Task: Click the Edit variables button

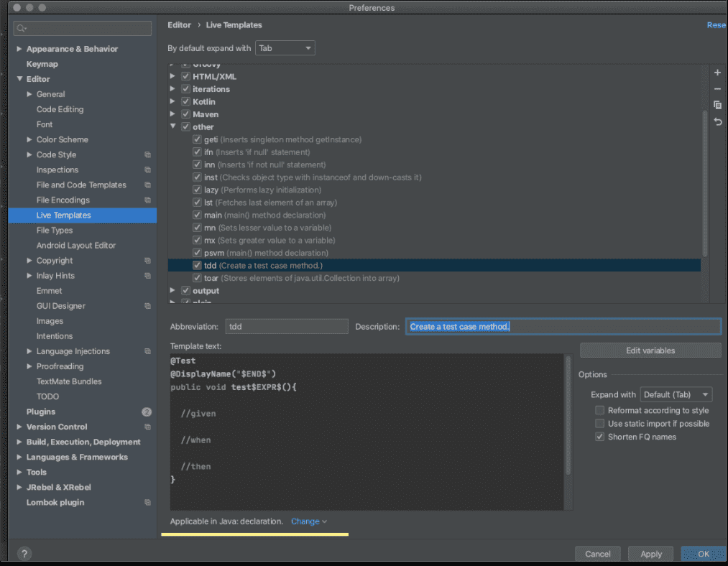Action: 650,351
